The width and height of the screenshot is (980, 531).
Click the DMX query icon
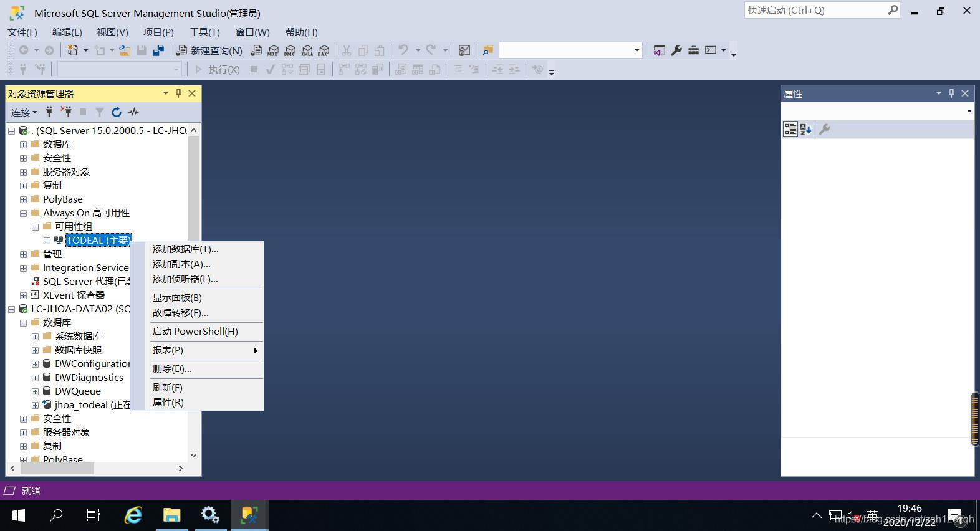(x=290, y=50)
